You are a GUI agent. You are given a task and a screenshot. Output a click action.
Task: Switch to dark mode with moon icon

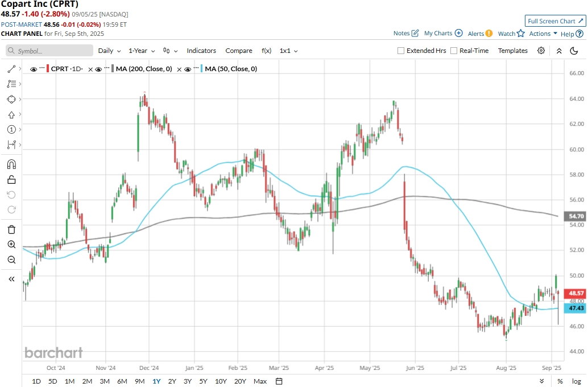pyautogui.click(x=574, y=51)
